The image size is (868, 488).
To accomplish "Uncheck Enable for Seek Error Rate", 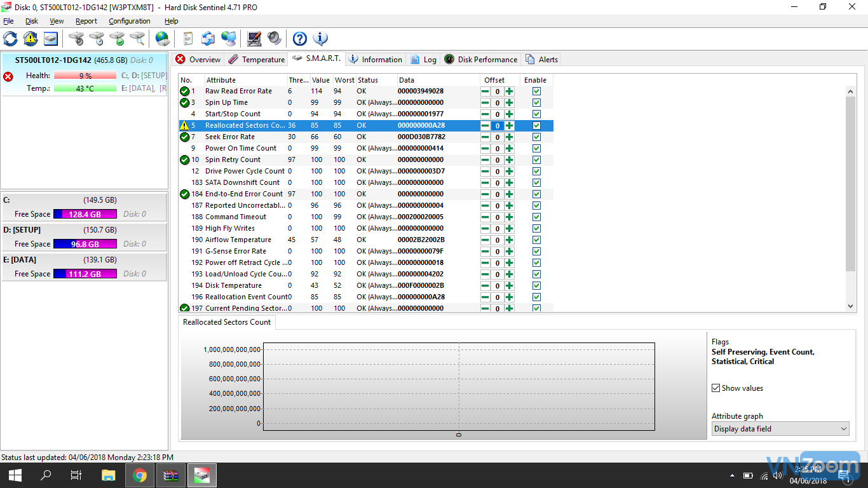I will [536, 137].
